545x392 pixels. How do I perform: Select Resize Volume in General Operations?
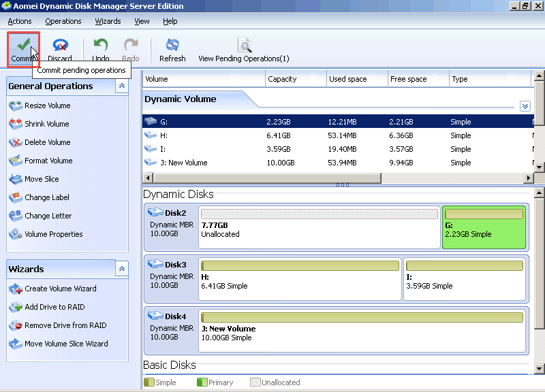click(47, 105)
